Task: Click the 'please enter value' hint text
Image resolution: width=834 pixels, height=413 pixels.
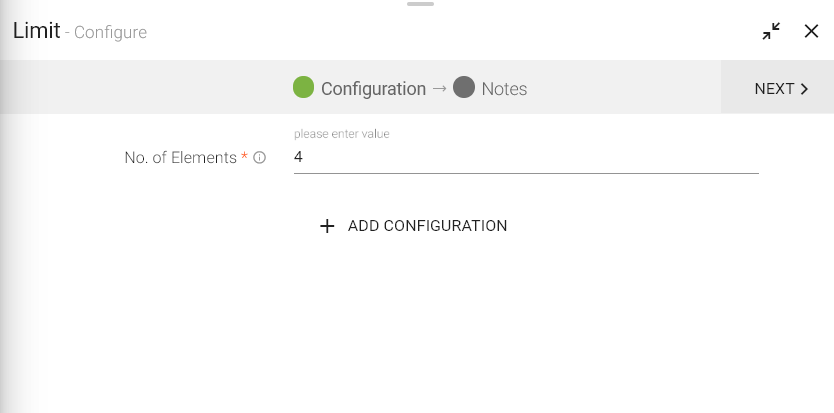Action: click(x=342, y=134)
